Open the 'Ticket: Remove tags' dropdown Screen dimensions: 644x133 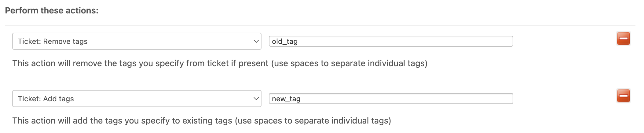(137, 41)
